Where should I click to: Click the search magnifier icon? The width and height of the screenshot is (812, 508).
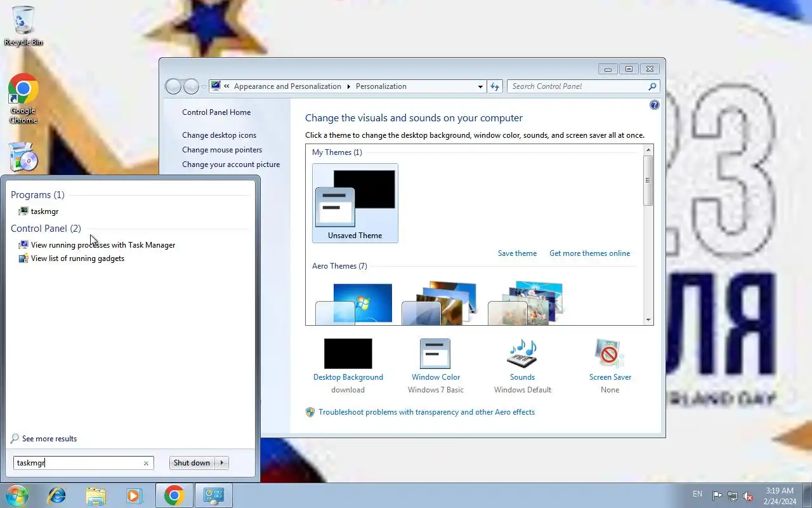pyautogui.click(x=652, y=86)
